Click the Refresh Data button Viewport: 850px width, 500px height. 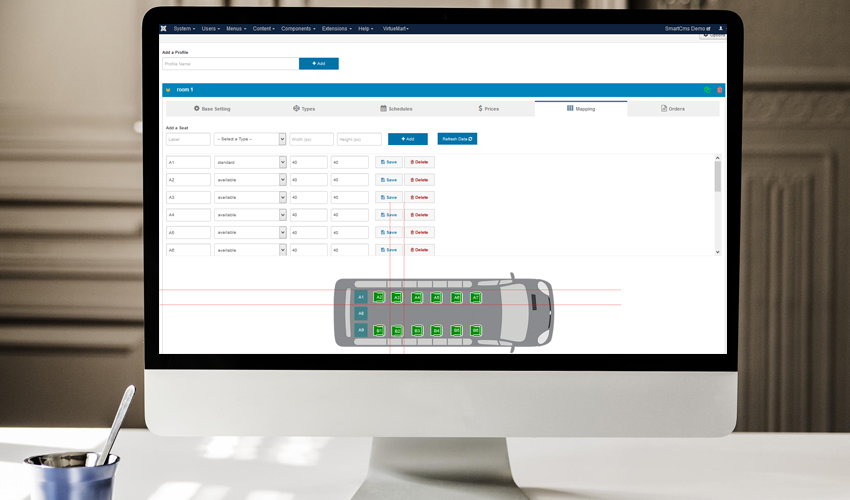pyautogui.click(x=457, y=139)
